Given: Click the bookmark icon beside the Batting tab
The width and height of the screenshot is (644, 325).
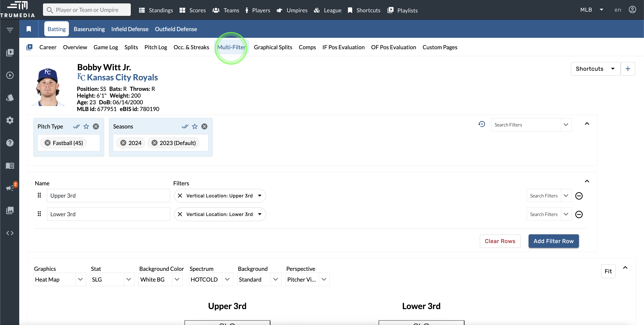Looking at the screenshot, I should pos(29,29).
